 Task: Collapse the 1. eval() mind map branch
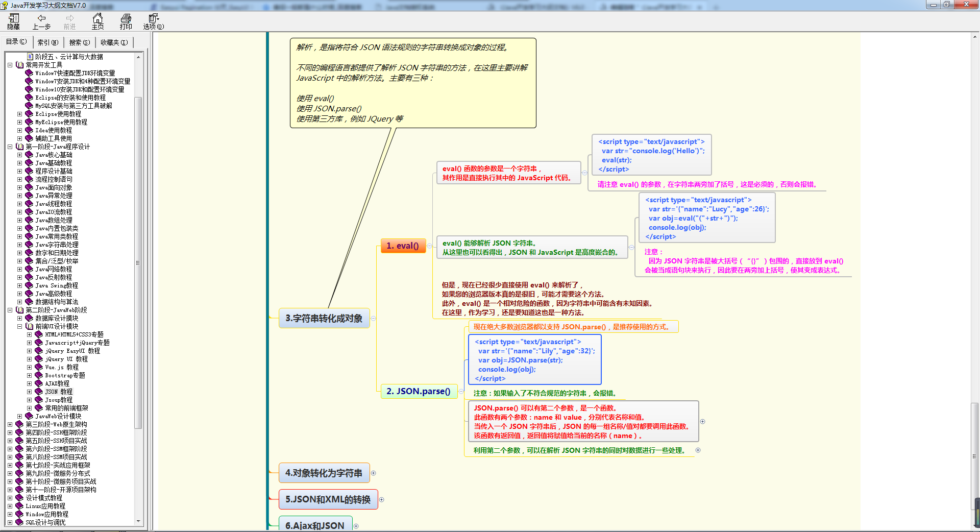(429, 246)
